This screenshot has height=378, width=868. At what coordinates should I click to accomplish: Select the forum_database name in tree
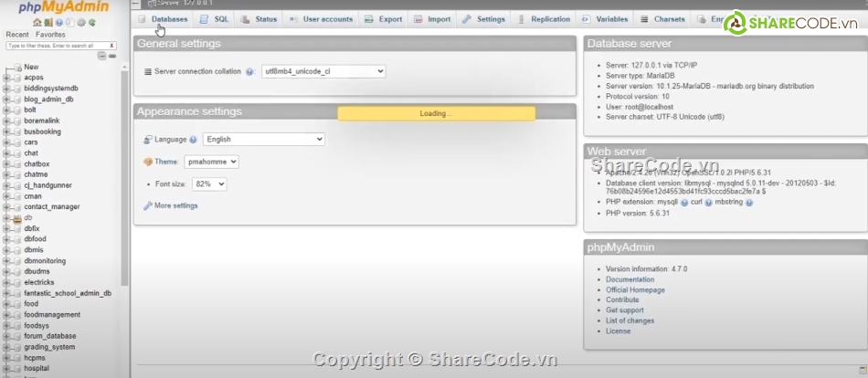point(50,337)
